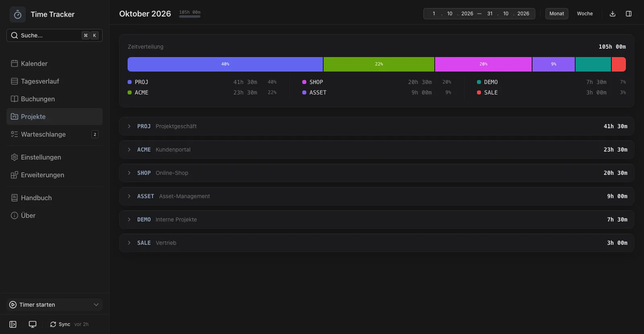Click the start date day field
The height and width of the screenshot is (334, 644).
click(434, 14)
